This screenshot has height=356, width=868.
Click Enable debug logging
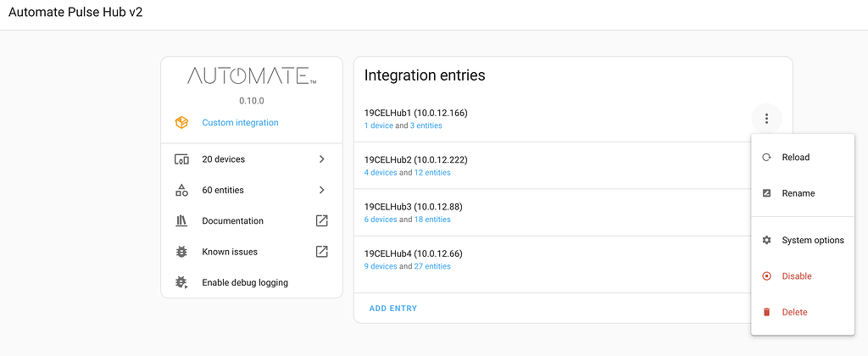(x=252, y=282)
